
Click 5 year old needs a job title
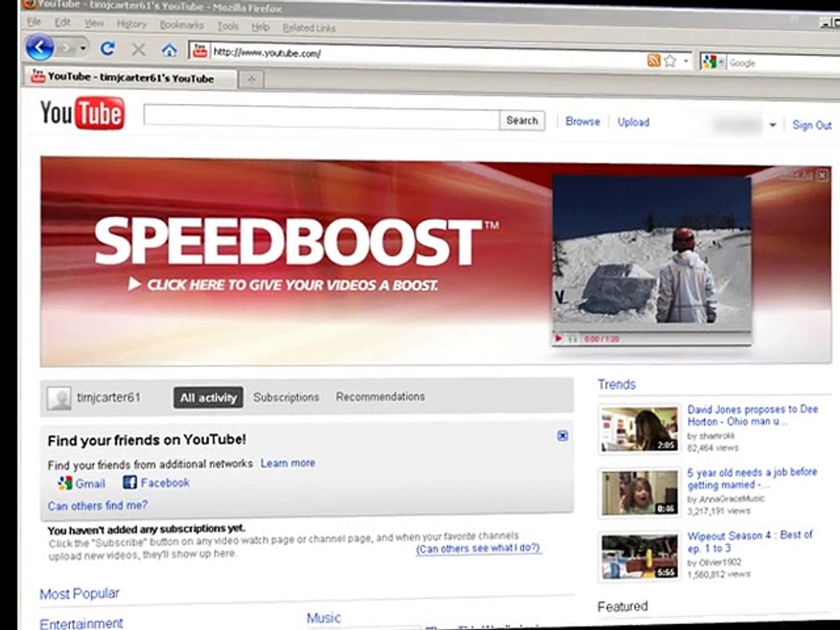tap(752, 479)
